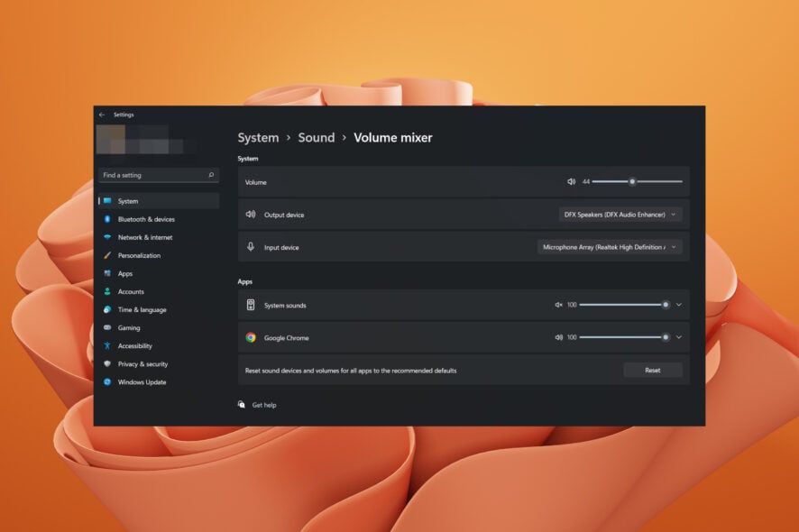Open Personalization settings
The height and width of the screenshot is (532, 799).
[x=159, y=255]
